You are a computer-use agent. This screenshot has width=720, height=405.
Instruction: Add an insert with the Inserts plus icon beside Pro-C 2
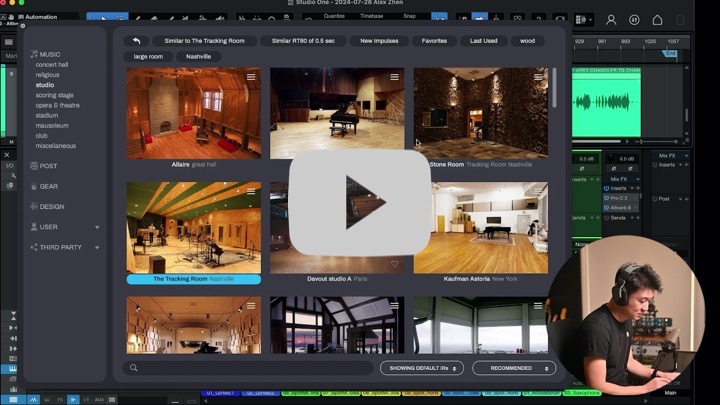coord(638,188)
